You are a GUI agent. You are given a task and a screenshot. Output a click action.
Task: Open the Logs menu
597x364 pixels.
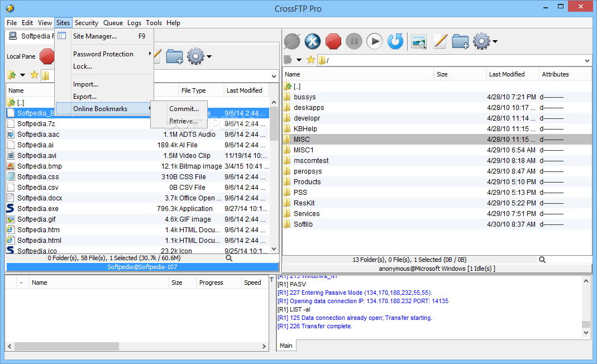[134, 23]
